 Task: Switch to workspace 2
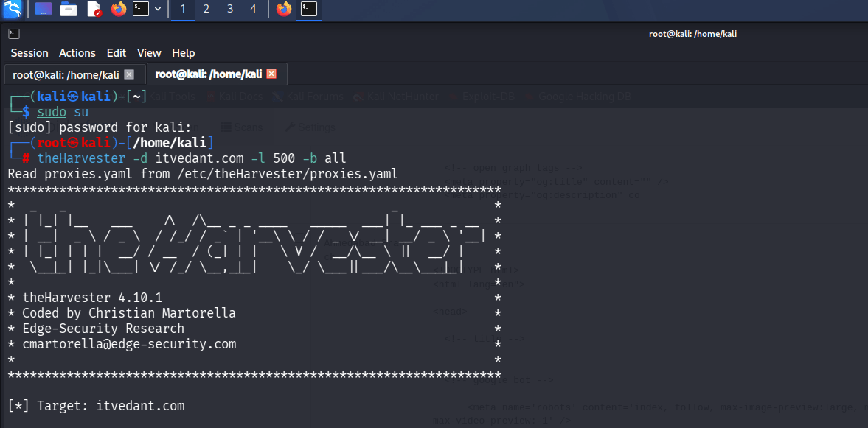pos(206,9)
